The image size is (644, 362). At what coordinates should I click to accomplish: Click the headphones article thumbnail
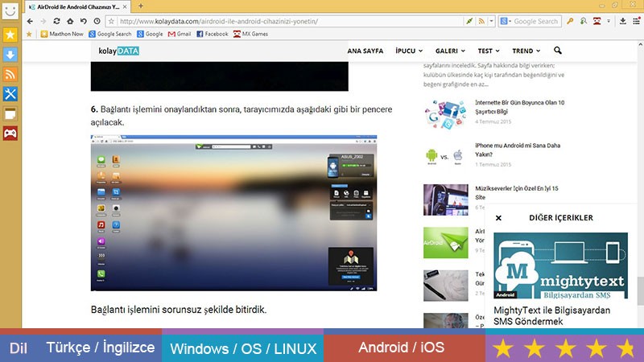coord(446,200)
